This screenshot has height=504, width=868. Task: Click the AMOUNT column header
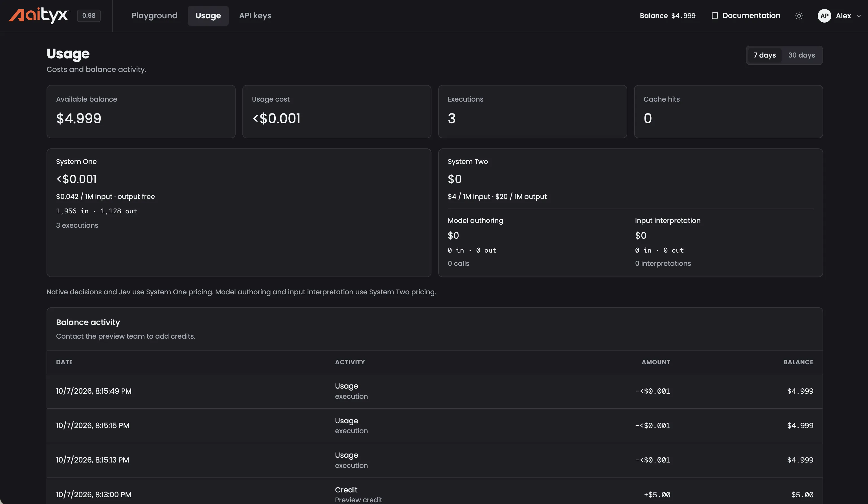[x=656, y=362]
